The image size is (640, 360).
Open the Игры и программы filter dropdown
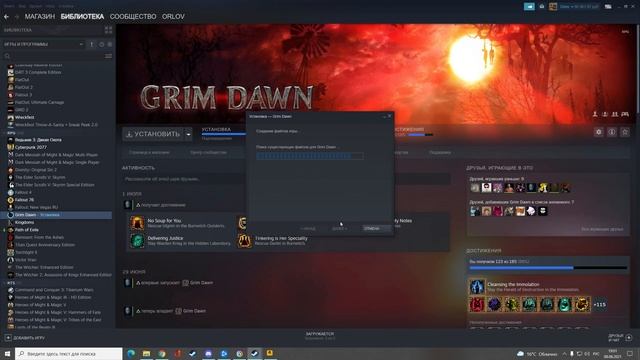[43, 44]
